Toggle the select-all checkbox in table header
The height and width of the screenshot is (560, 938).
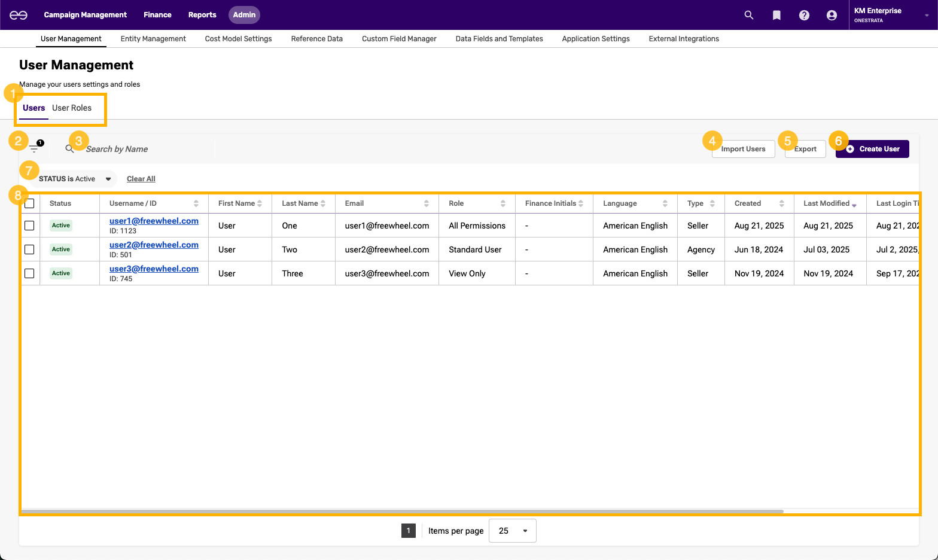point(29,203)
